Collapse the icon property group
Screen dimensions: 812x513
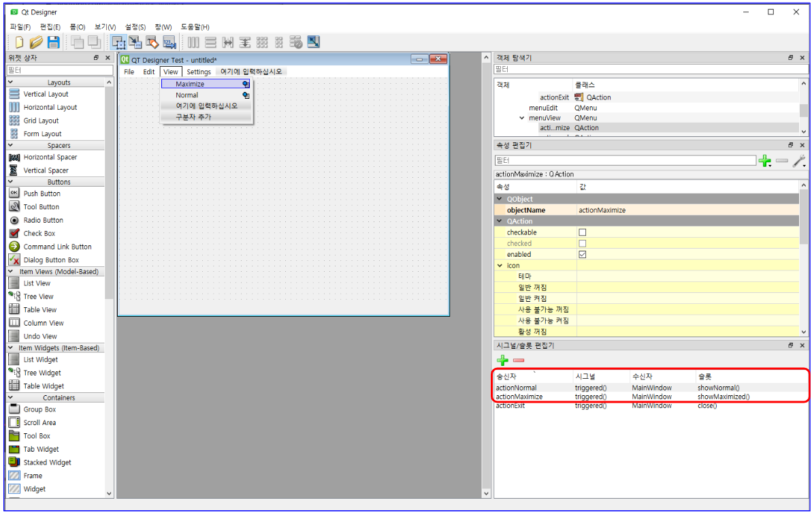point(500,265)
